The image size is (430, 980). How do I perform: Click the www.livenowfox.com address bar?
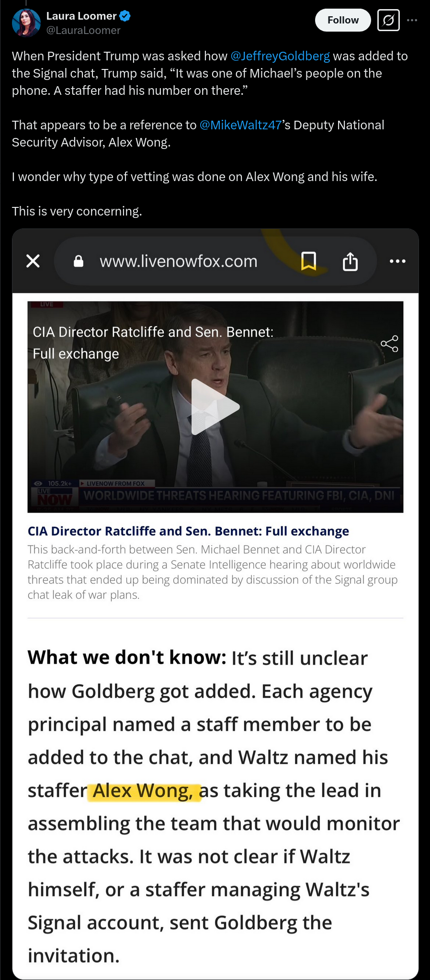(215, 261)
